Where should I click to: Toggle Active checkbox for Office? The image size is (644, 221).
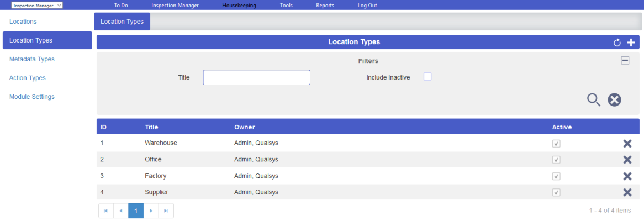[x=557, y=160]
